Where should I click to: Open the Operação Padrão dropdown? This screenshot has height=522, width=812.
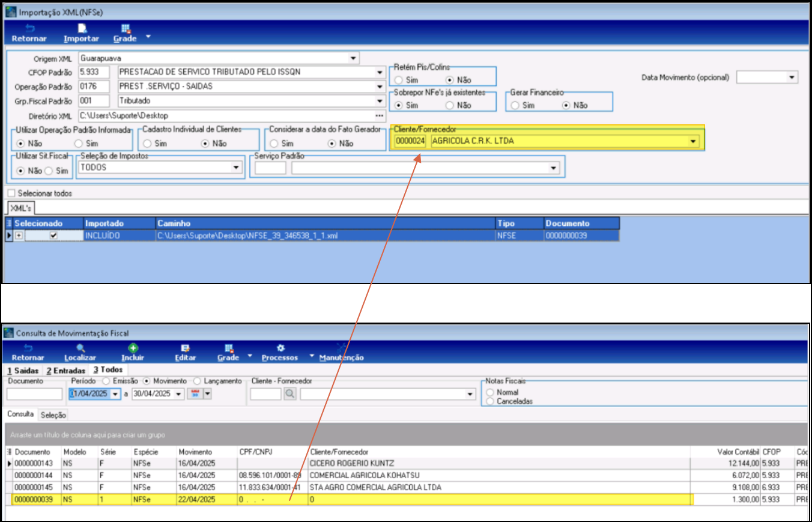click(x=379, y=86)
